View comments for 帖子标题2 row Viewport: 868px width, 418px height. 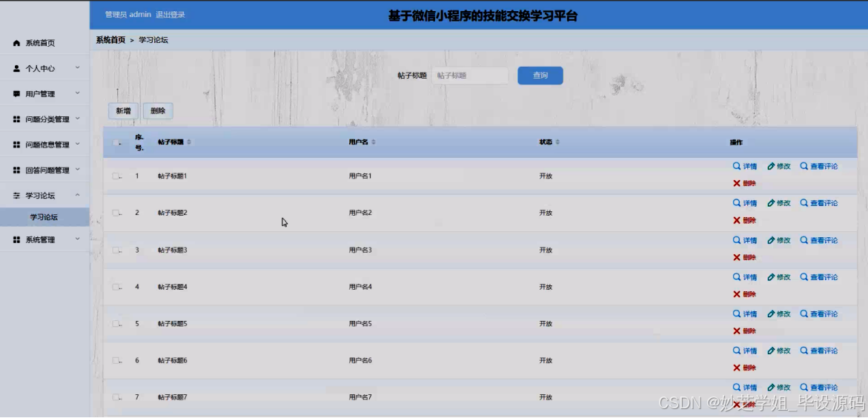click(x=819, y=203)
